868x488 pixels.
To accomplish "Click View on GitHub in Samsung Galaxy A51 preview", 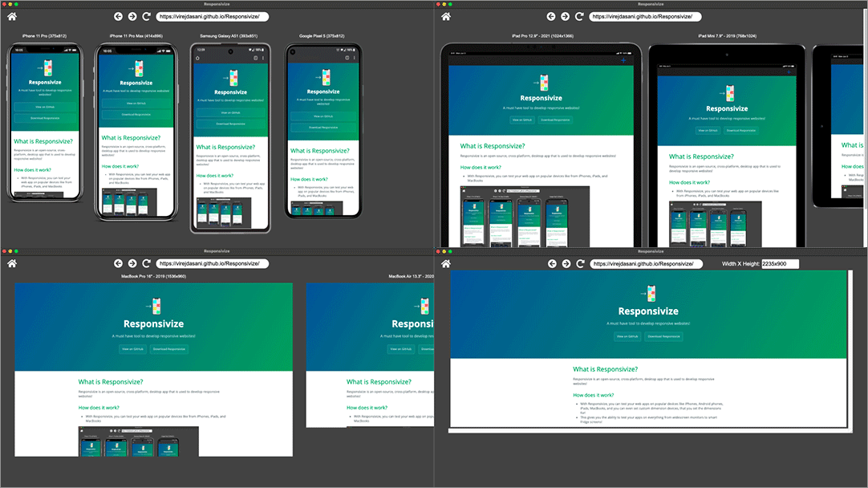I will click(x=230, y=113).
